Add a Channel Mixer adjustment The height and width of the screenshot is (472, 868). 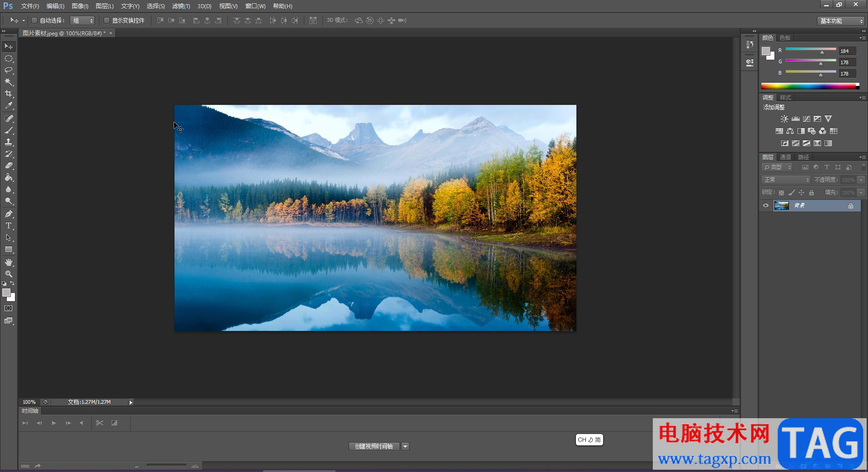coord(822,131)
